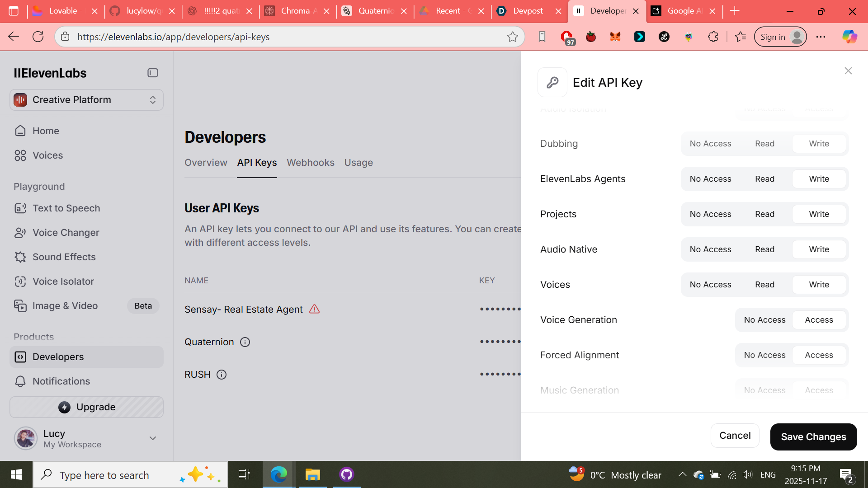Open the Voice Isolator tool

(63, 281)
